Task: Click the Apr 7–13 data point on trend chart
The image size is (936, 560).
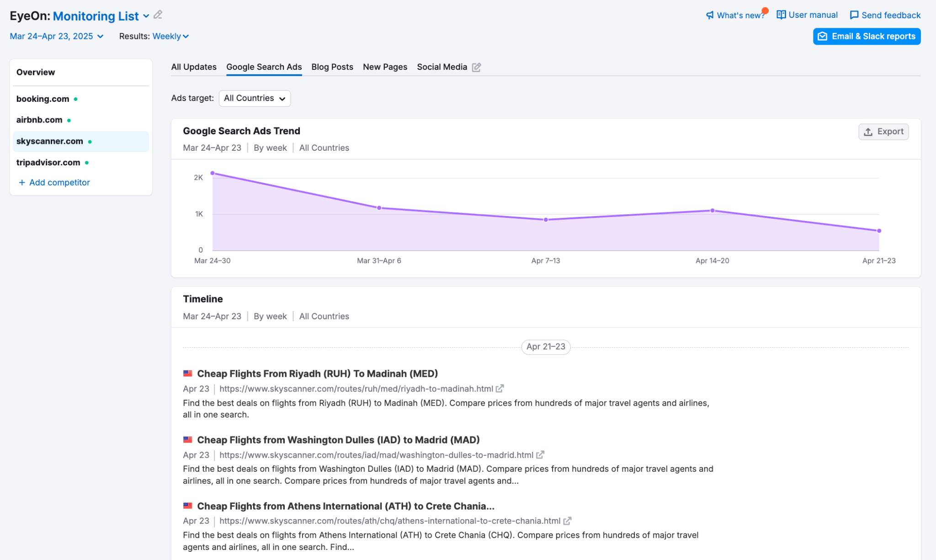Action: pos(546,220)
